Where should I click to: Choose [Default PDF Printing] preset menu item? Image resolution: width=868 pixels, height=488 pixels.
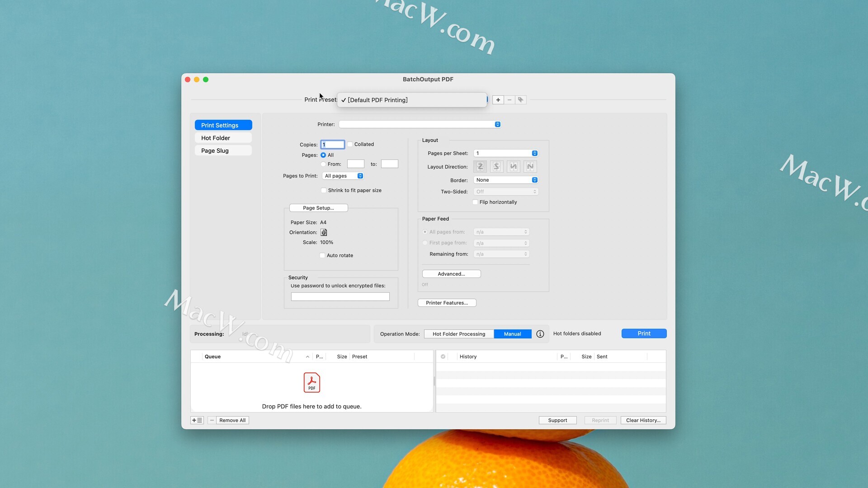click(412, 100)
